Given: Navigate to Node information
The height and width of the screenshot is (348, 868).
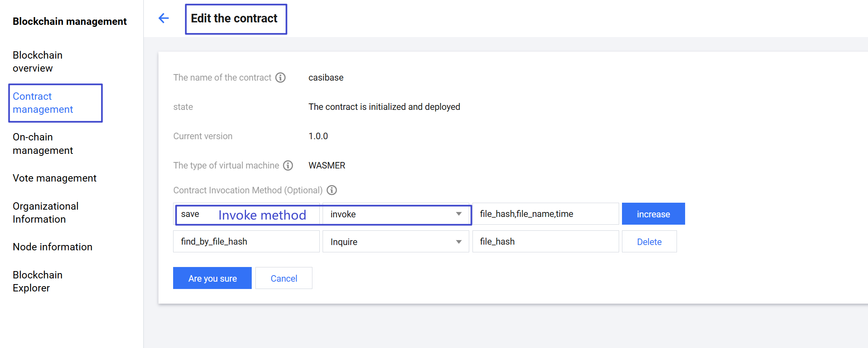Looking at the screenshot, I should point(53,247).
